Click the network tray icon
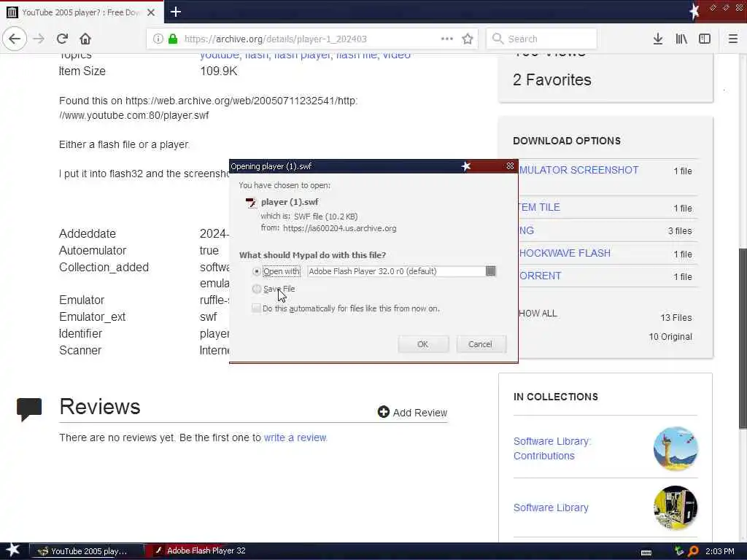Image resolution: width=747 pixels, height=560 pixels. (679, 551)
